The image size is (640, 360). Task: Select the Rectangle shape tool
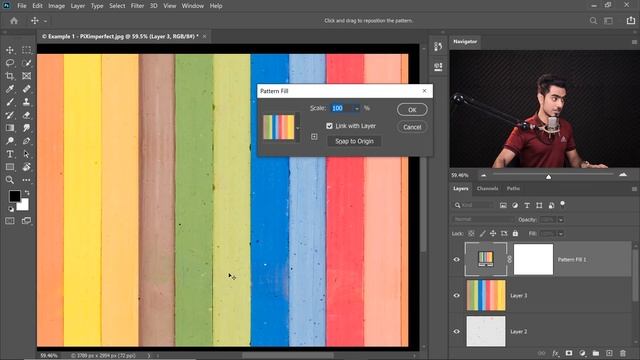click(x=10, y=167)
